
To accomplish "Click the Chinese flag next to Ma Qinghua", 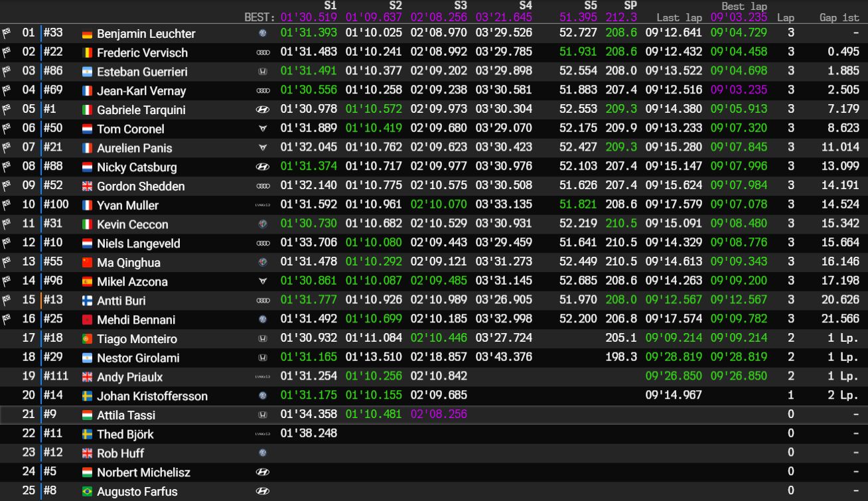I will (87, 263).
